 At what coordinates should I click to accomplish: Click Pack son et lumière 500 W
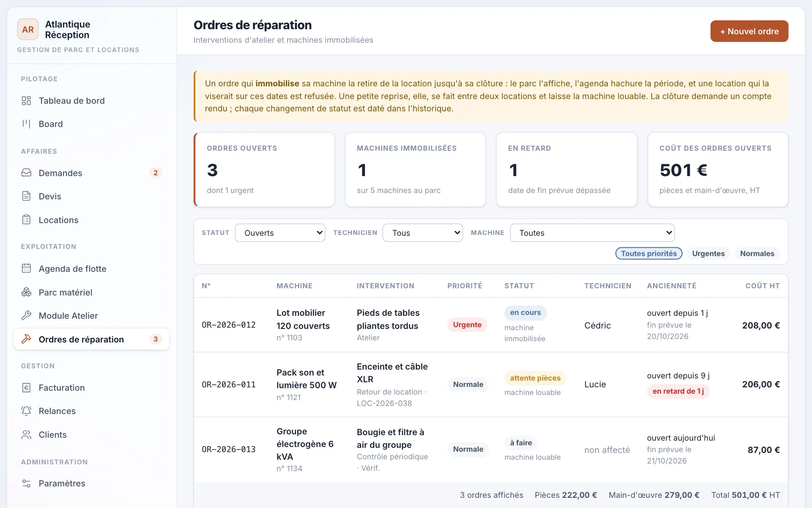tap(307, 379)
